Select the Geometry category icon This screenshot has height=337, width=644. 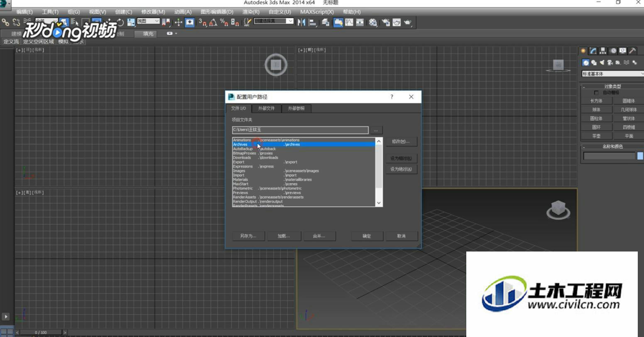[586, 63]
